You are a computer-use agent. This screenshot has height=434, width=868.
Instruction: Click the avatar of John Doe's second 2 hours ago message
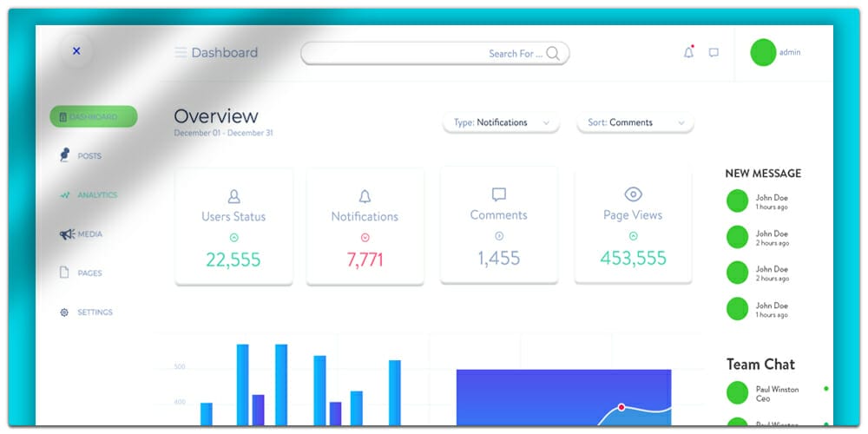click(737, 273)
